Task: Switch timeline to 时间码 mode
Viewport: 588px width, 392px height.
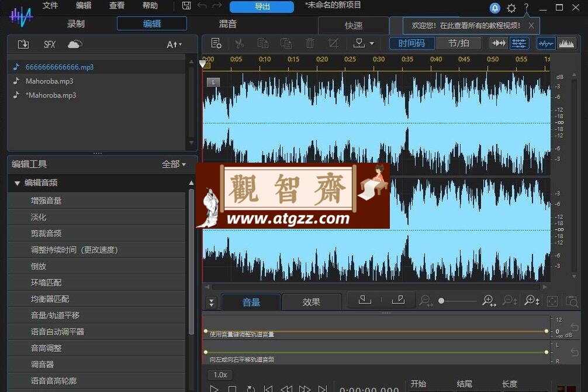Action: [x=411, y=43]
